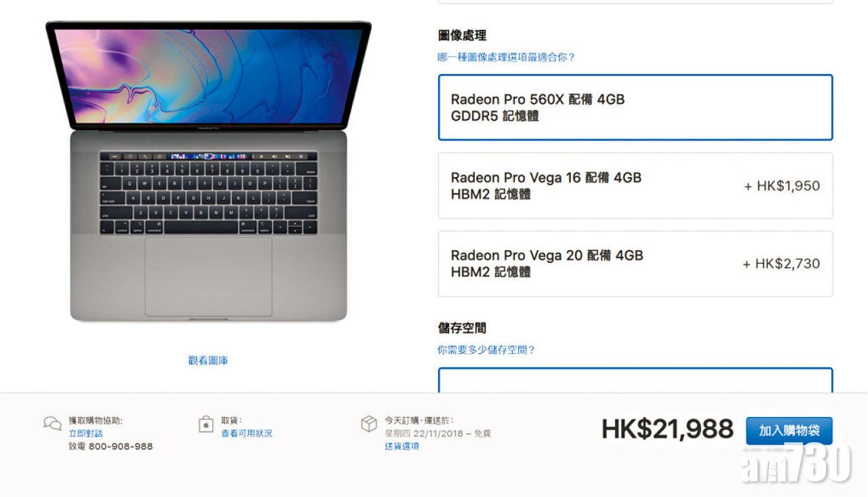The height and width of the screenshot is (497, 868).
Task: Click the chat bubbles shopping help icon
Action: (x=52, y=424)
